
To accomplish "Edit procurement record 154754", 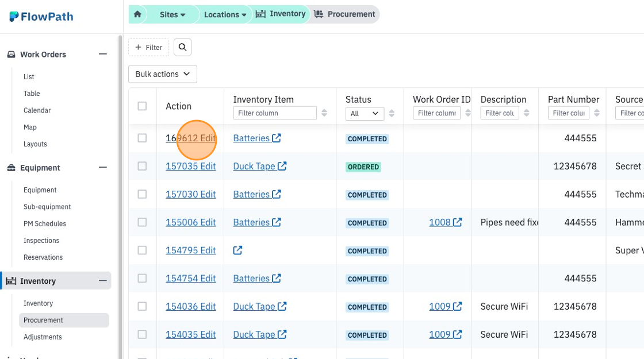I will (x=190, y=278).
